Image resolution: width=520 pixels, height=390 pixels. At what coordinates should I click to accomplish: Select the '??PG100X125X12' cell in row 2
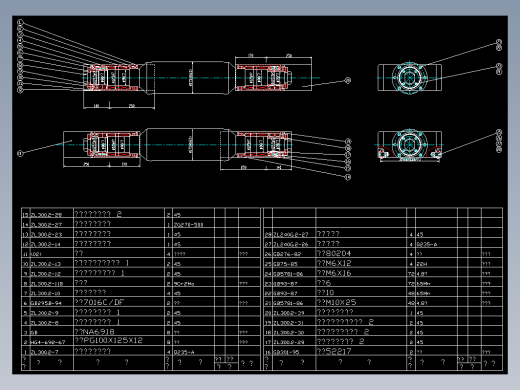pos(108,341)
